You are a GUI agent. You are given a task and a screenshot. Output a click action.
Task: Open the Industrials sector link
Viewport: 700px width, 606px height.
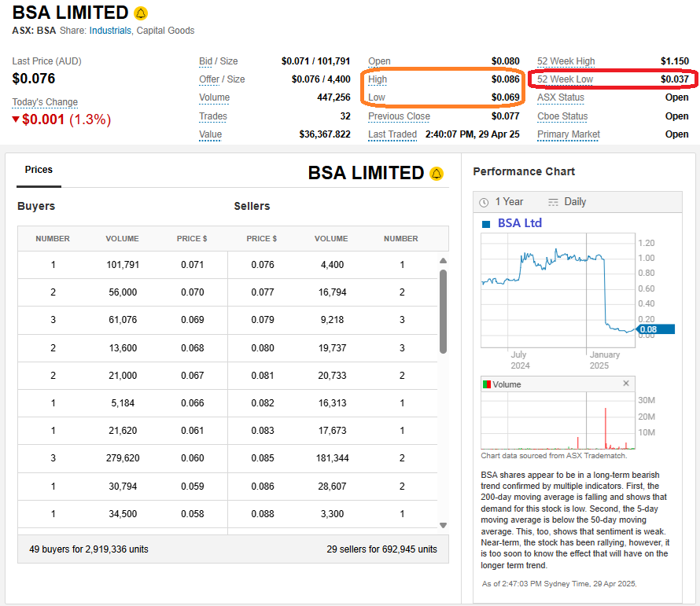110,31
